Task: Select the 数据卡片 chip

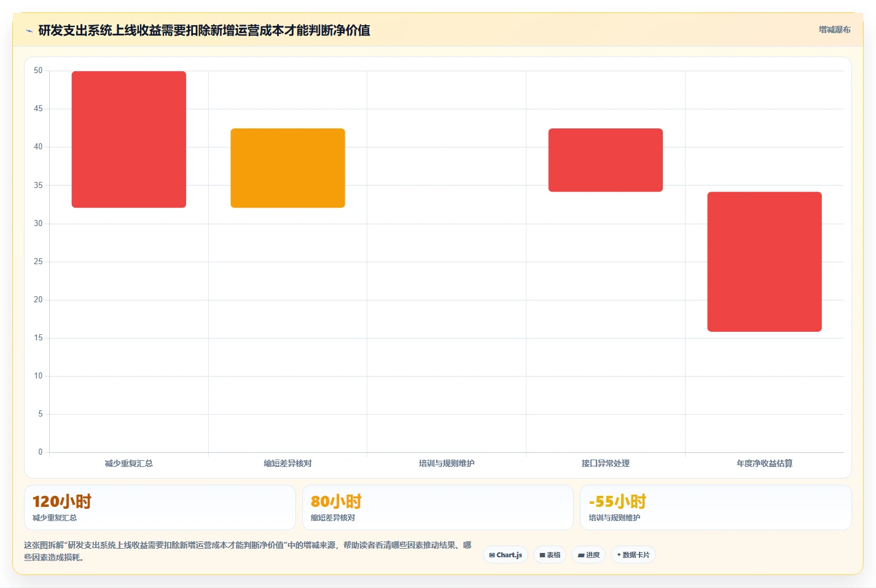Action: click(x=633, y=555)
